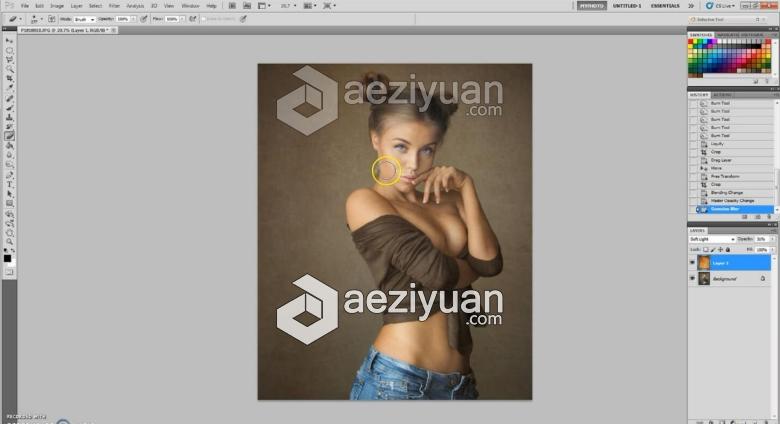Select the Crop tool in toolbox
This screenshot has height=424, width=780.
9,79
